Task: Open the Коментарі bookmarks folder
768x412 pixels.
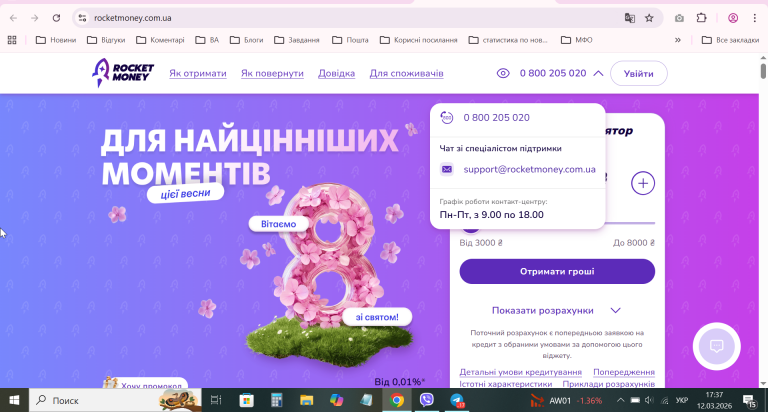Action: pos(160,40)
